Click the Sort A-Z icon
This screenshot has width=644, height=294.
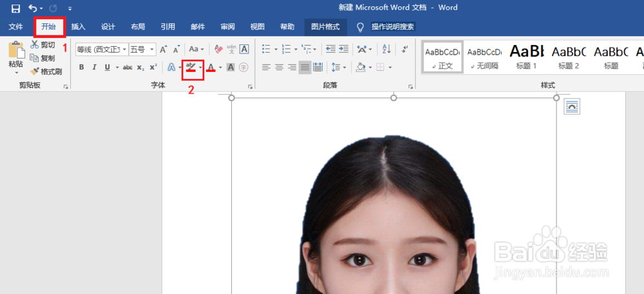pyautogui.click(x=386, y=49)
